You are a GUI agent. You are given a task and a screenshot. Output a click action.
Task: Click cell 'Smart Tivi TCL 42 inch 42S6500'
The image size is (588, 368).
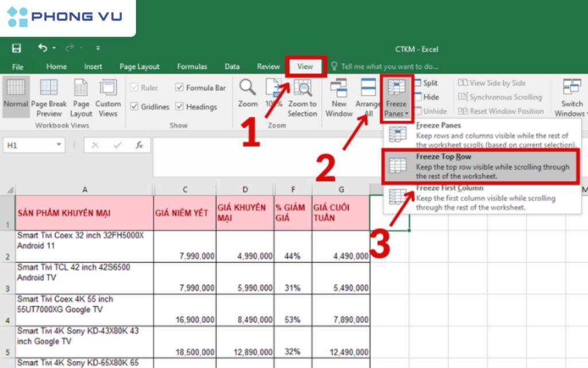[84, 278]
